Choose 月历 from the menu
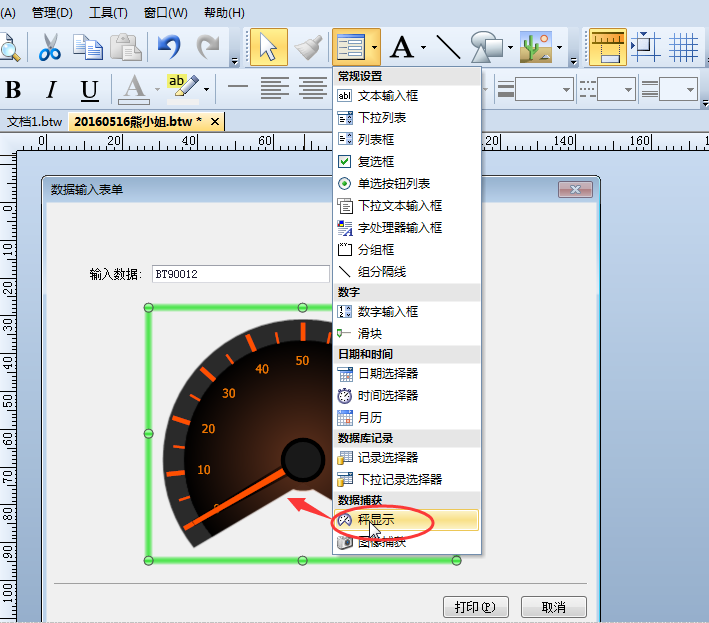This screenshot has width=709, height=623. [406, 417]
